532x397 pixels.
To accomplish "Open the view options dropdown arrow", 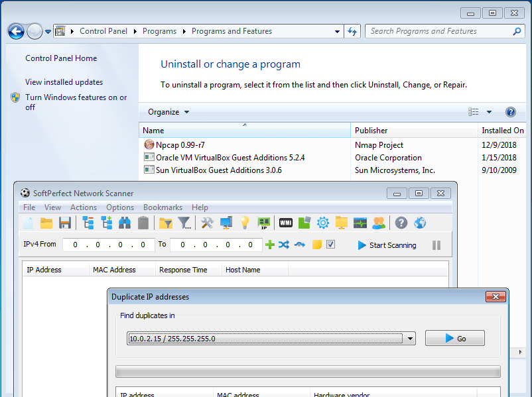I will [x=489, y=112].
